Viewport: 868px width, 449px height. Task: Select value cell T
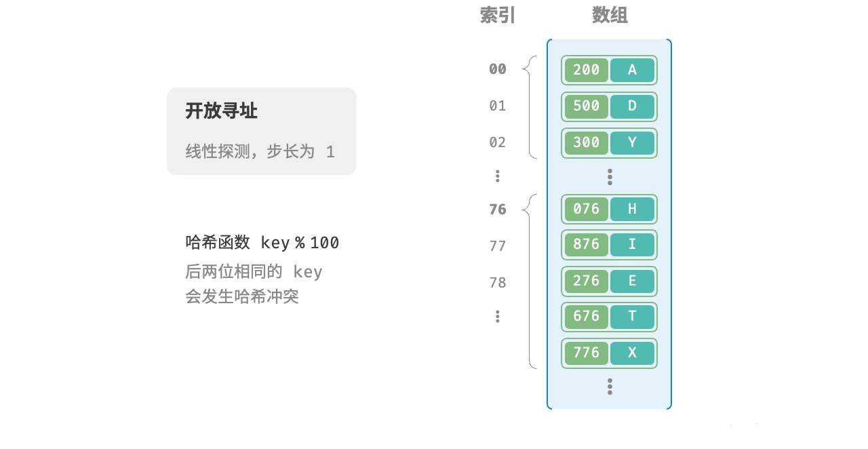[632, 317]
